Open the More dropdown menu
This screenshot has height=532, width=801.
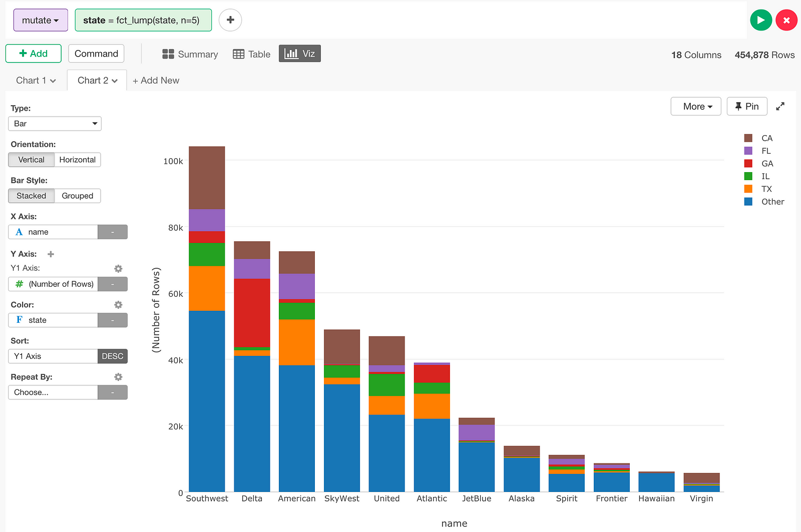[696, 107]
